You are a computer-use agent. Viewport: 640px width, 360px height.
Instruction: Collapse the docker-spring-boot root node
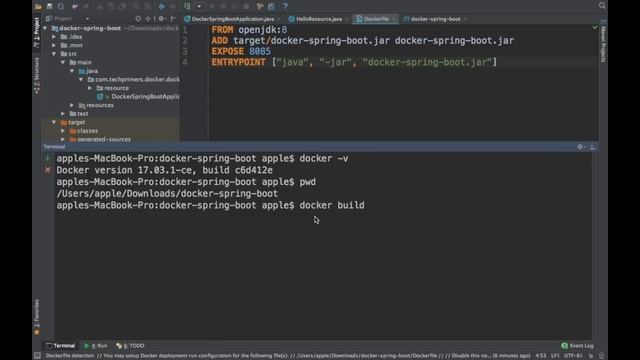click(x=45, y=28)
